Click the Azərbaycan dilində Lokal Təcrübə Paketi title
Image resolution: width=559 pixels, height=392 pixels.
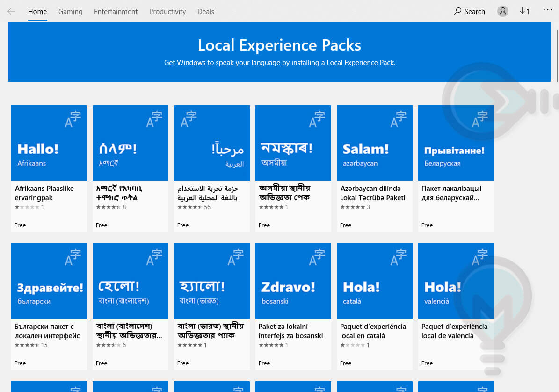[x=372, y=193]
